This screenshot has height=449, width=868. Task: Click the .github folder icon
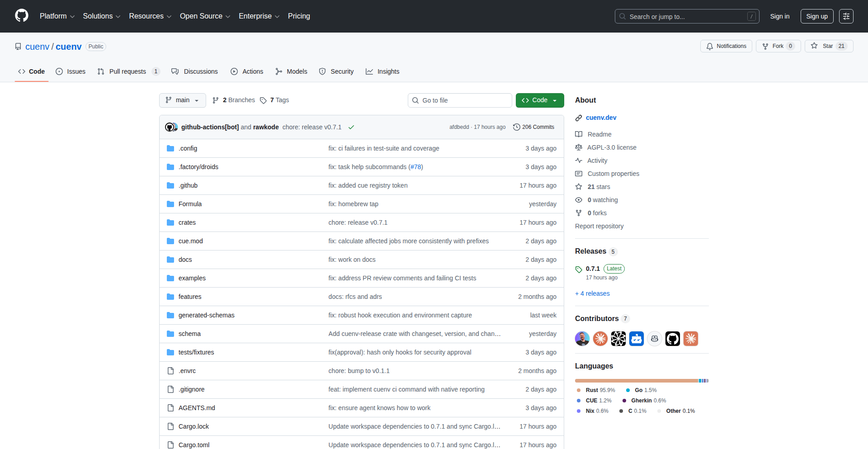click(x=170, y=185)
